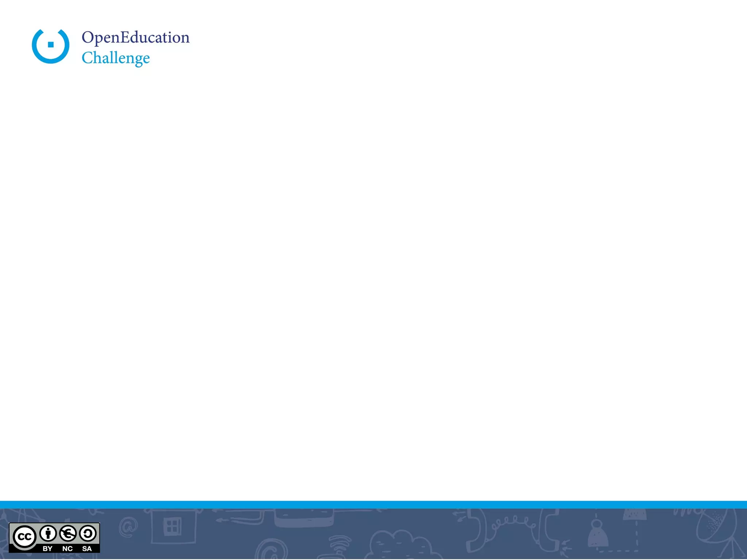Screen dimensions: 747x560
Task: Click the 'Challenge' text under the logo
Action: click(116, 58)
